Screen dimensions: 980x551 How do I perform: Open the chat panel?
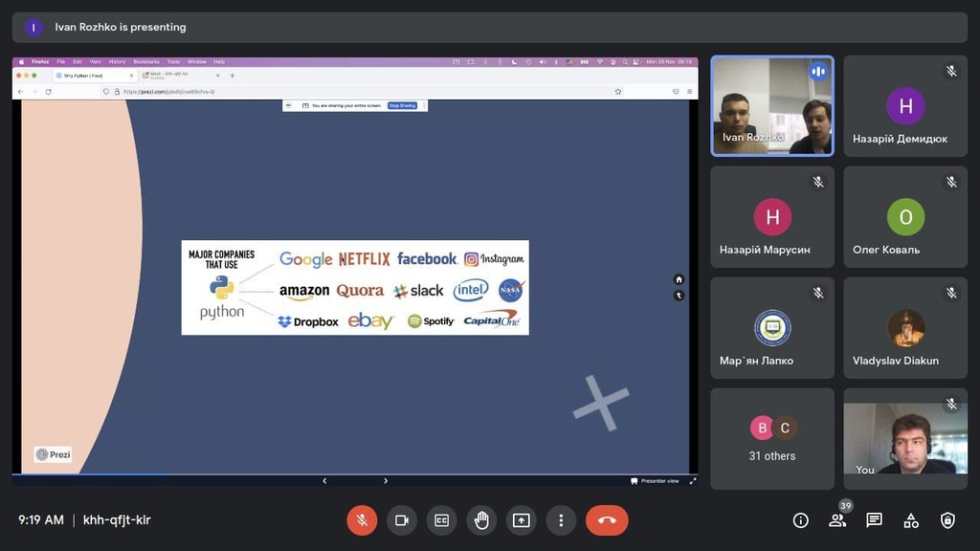874,520
